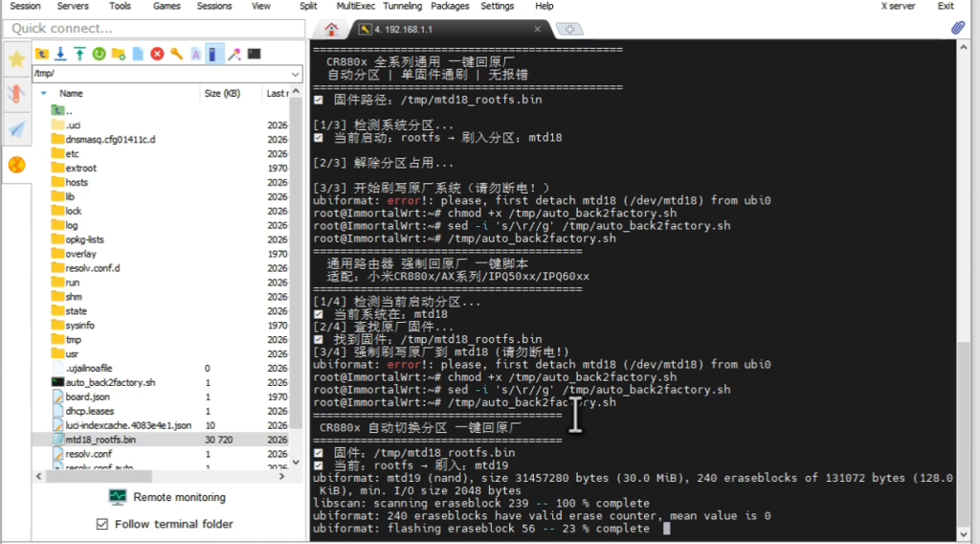Click the paperclip icon at top right
Screen dimensions: 980x544
point(958,28)
